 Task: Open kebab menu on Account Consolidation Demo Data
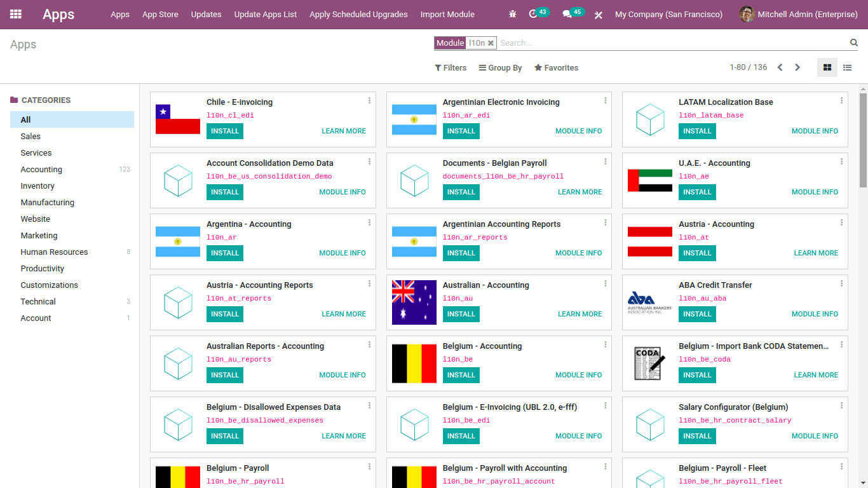369,161
